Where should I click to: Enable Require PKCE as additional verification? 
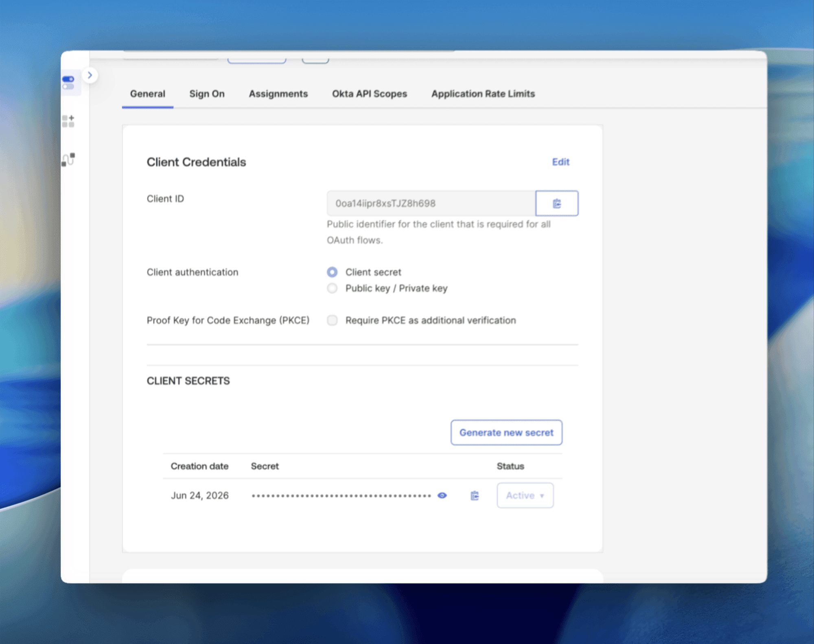pos(332,320)
